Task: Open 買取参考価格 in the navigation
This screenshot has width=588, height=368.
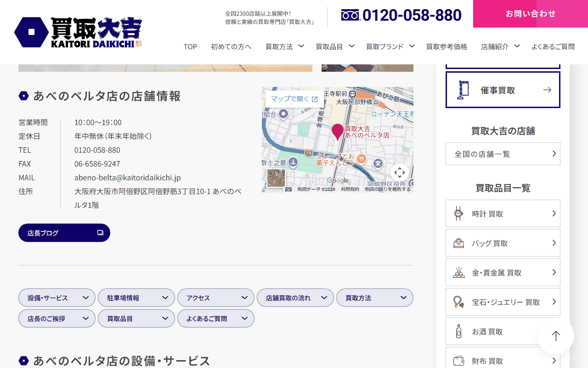Action: [x=447, y=46]
